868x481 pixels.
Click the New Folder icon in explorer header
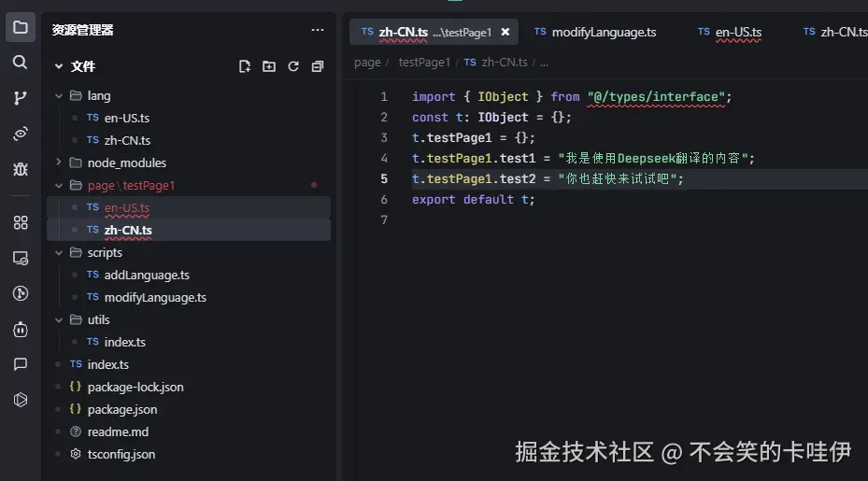coord(269,66)
